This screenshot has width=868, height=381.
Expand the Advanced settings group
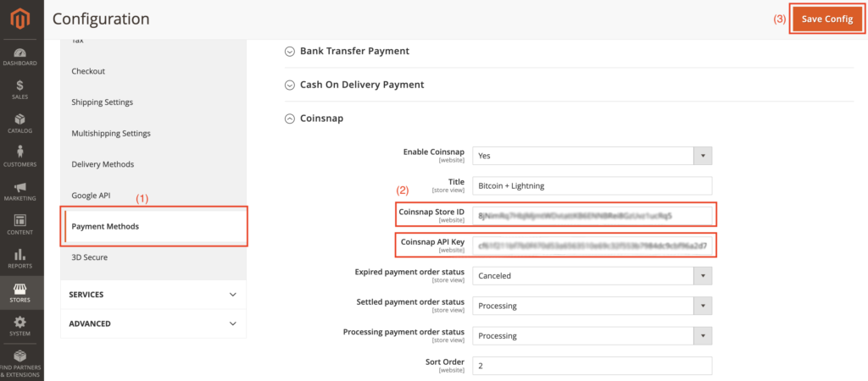tap(153, 323)
